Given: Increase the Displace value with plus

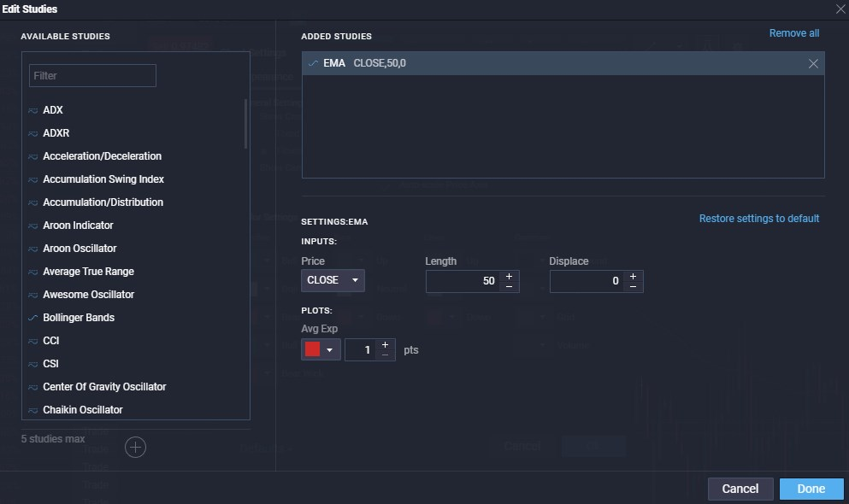Looking at the screenshot, I should [633, 276].
